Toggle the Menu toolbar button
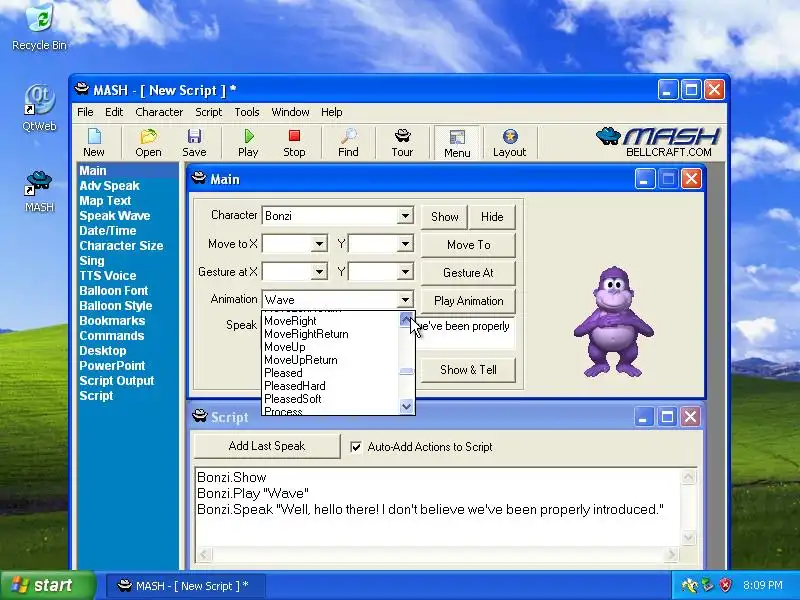This screenshot has width=800, height=600. (457, 143)
